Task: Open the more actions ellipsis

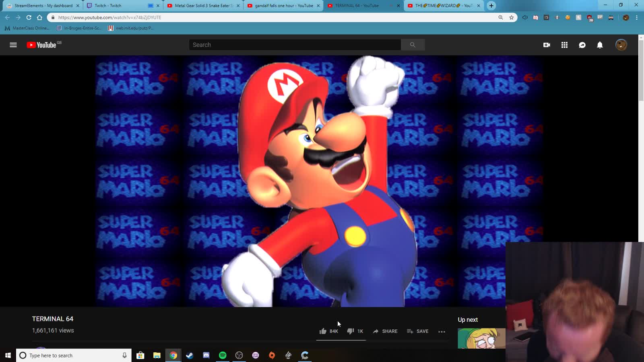Action: pos(442,331)
